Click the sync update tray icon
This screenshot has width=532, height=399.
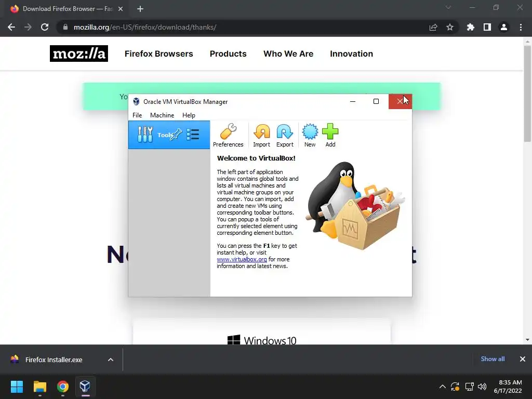click(455, 387)
